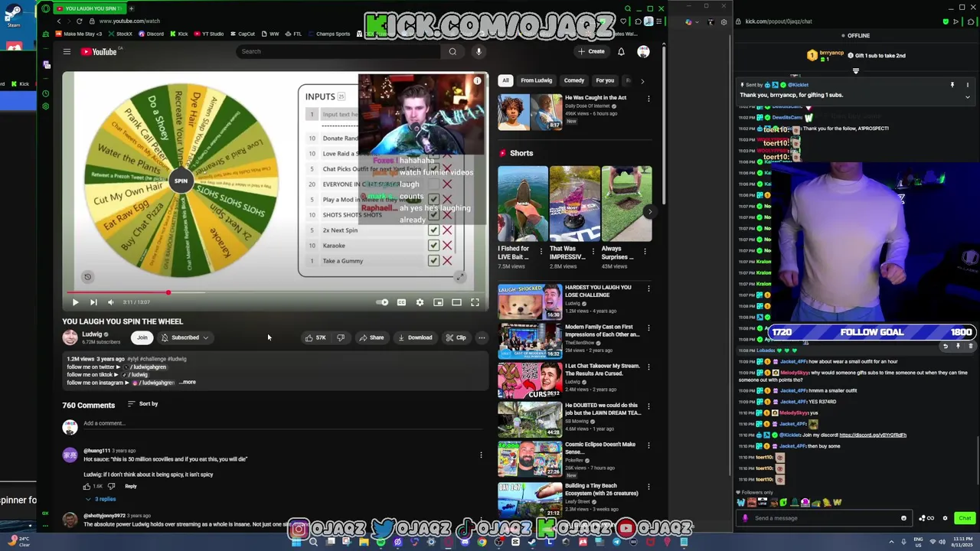Like the comment by huang111
The width and height of the screenshot is (980, 551).
tap(87, 486)
